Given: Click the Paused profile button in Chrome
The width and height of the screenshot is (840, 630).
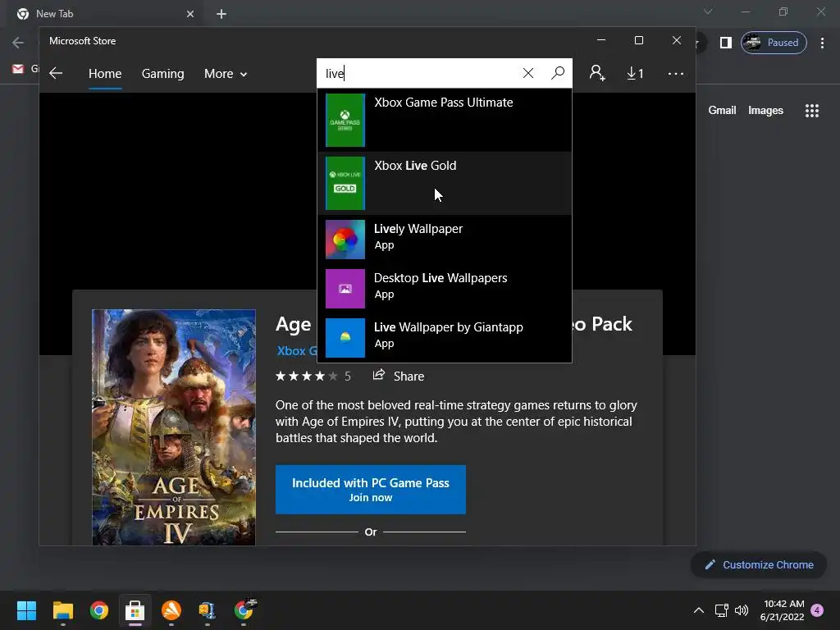Looking at the screenshot, I should [774, 43].
